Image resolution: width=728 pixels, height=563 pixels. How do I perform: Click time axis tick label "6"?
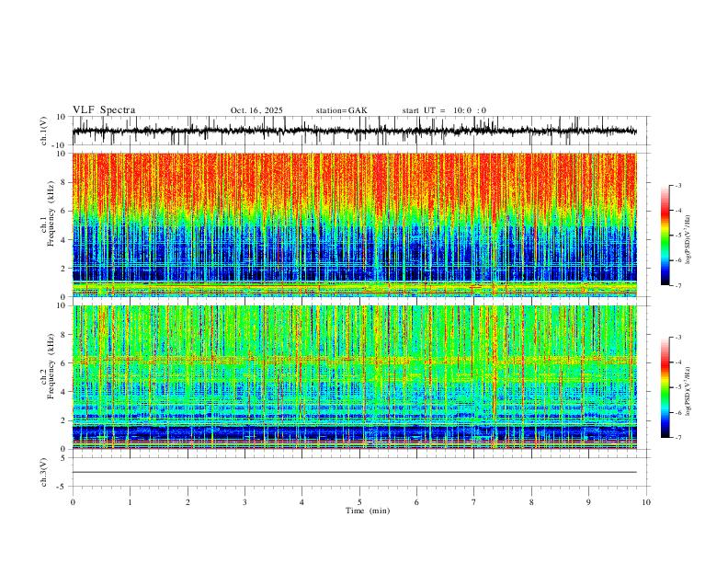point(416,502)
